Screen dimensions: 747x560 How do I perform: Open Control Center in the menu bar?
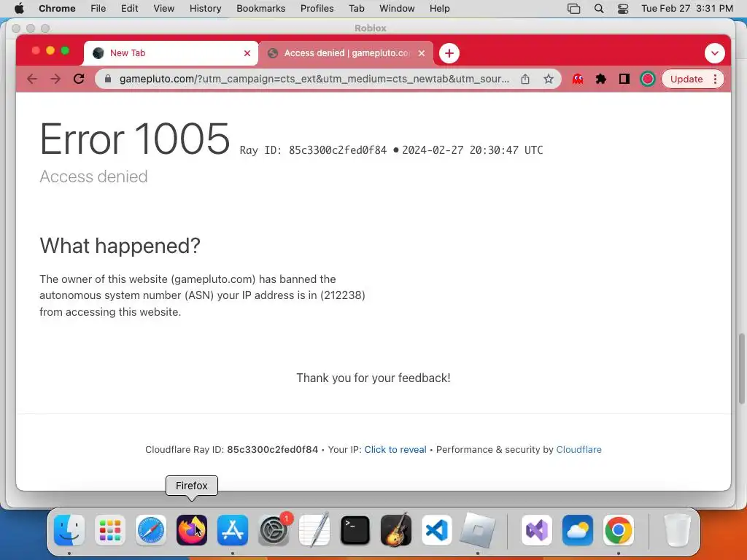click(623, 9)
